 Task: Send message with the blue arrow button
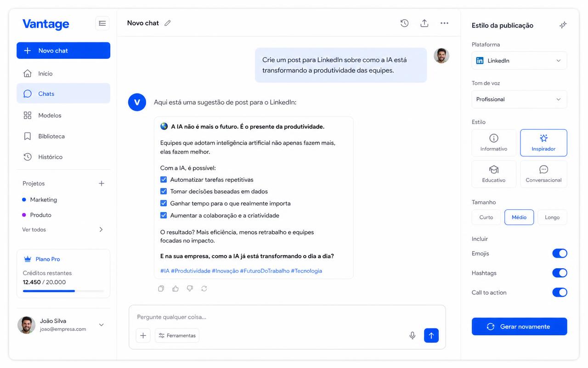(431, 335)
